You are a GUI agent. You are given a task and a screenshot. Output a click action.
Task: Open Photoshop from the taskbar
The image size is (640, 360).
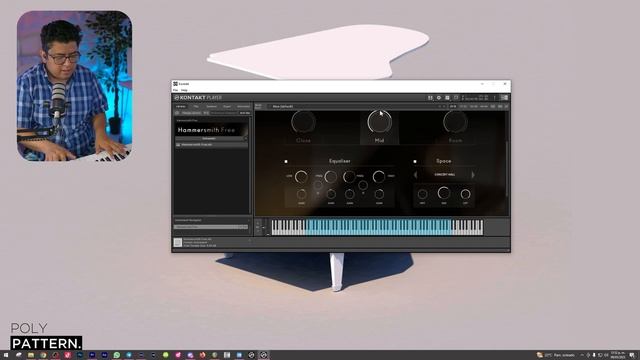[80, 355]
